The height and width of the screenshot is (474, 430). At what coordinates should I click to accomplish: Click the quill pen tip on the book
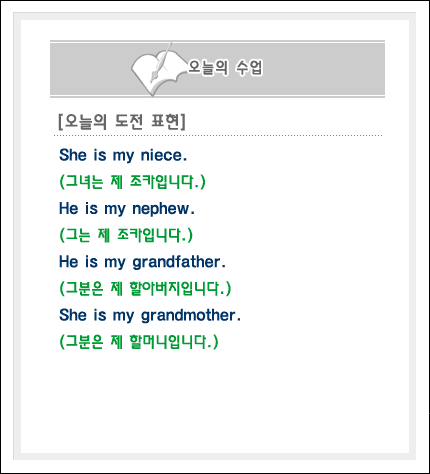tap(153, 78)
